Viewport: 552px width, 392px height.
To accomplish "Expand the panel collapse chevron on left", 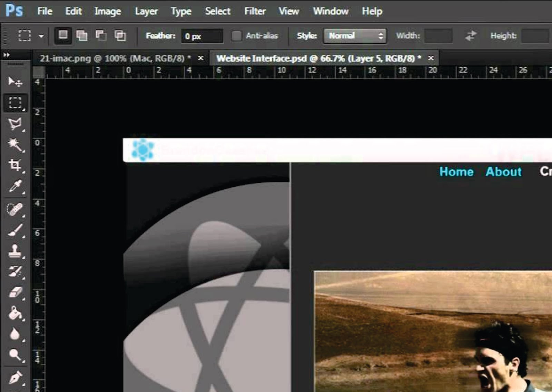I will click(7, 54).
